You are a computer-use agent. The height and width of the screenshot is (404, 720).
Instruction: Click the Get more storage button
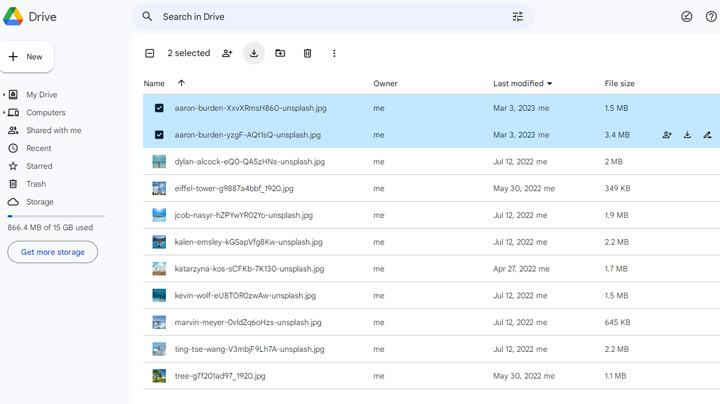click(x=52, y=252)
